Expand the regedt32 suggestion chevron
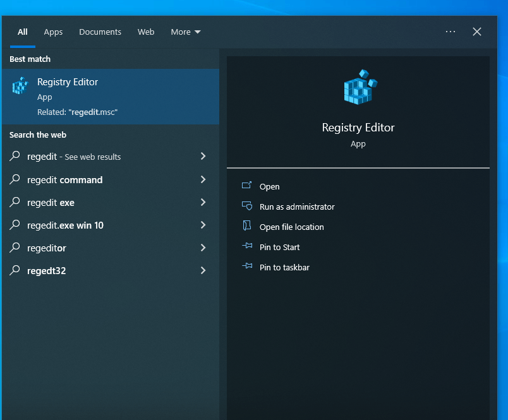The height and width of the screenshot is (420, 508). point(203,270)
